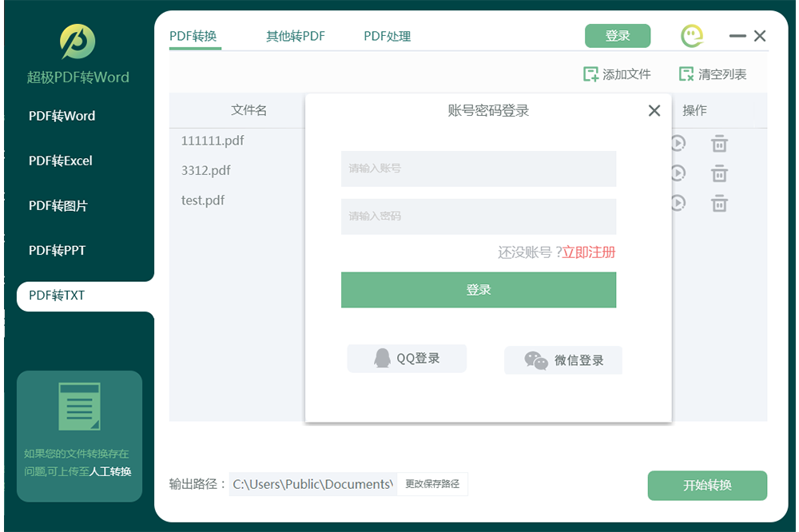Click the QQ penguin login icon
The width and height of the screenshot is (799, 532).
click(x=382, y=358)
